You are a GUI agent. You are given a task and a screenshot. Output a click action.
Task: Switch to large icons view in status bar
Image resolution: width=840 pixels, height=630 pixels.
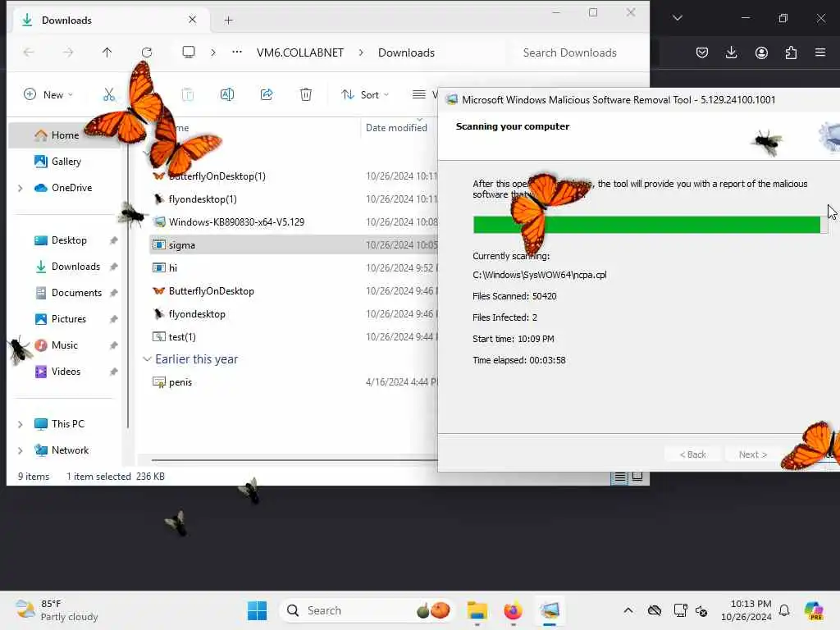coord(637,477)
